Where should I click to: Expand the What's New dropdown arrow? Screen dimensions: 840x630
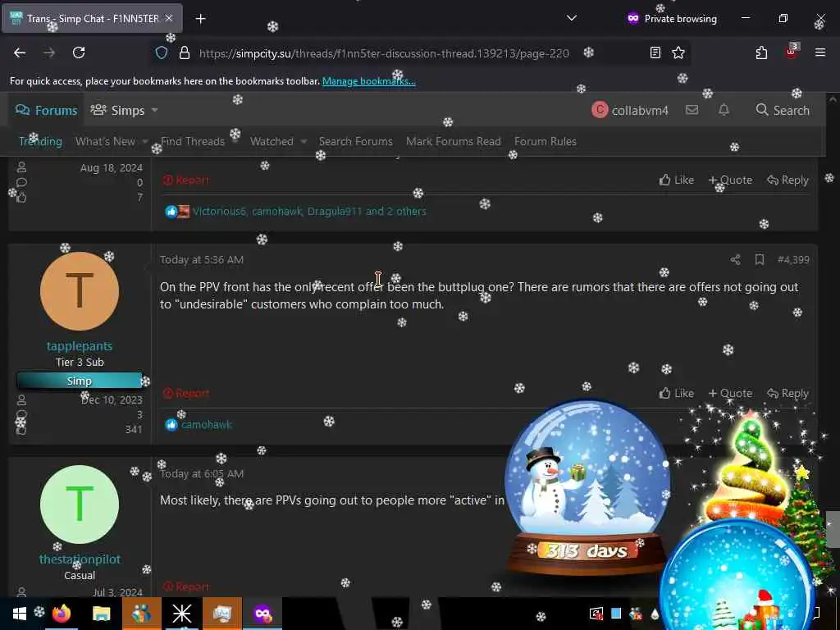(144, 141)
